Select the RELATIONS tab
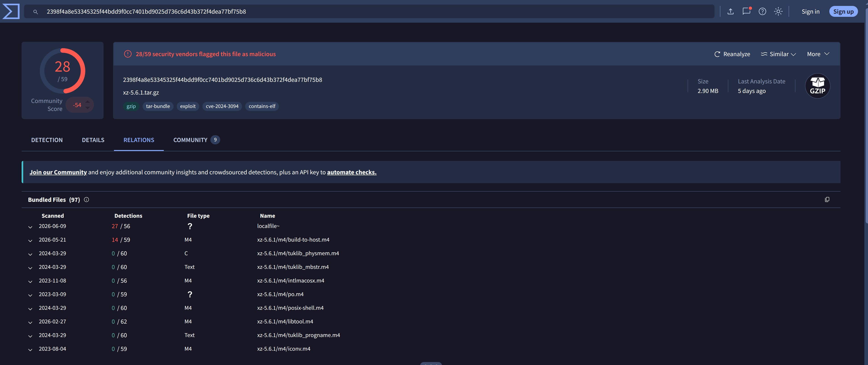This screenshot has height=365, width=868. (x=139, y=140)
